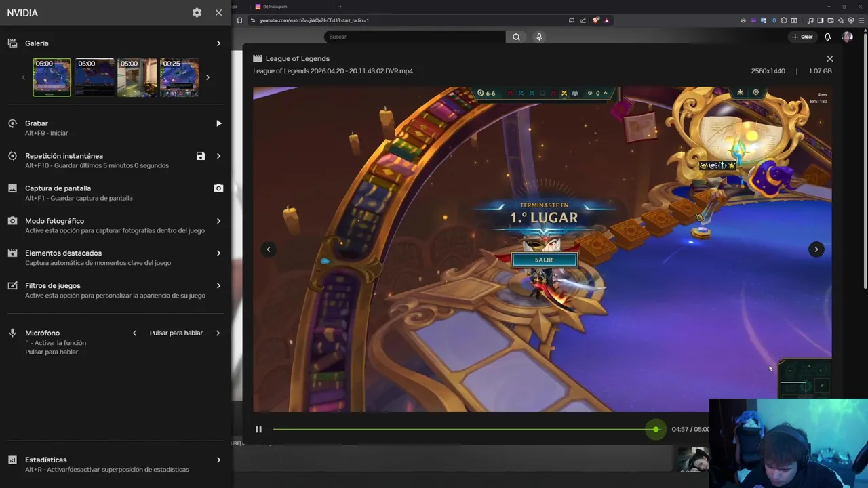This screenshot has width=868, height=488.
Task: Seek on the green playback progress bar
Action: 464,429
